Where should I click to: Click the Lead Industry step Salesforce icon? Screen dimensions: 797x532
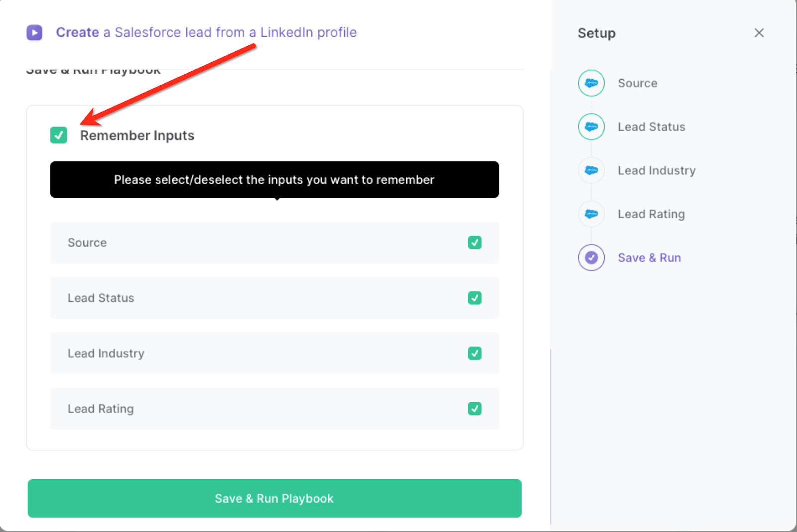[591, 170]
